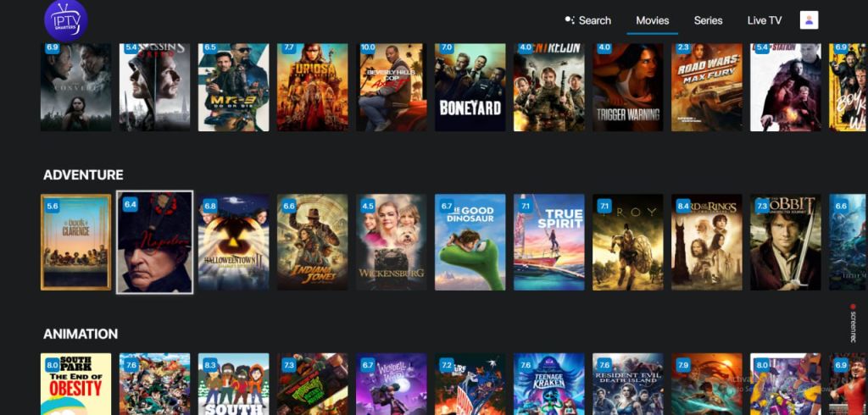Click the Trigger Warning poster
This screenshot has width=868, height=415.
pyautogui.click(x=627, y=87)
